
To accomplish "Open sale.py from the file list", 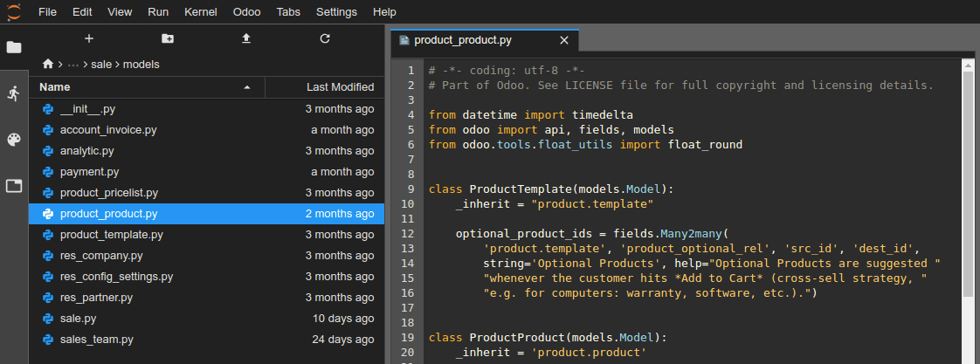I will point(78,319).
